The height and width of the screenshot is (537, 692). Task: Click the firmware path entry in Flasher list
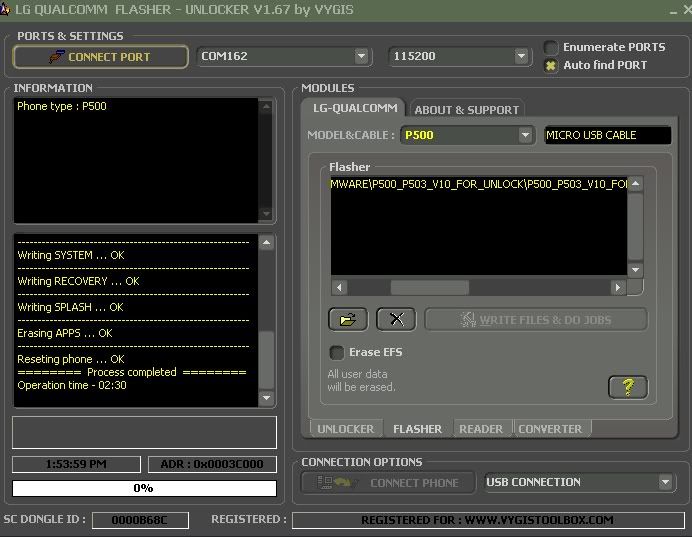click(x=479, y=184)
